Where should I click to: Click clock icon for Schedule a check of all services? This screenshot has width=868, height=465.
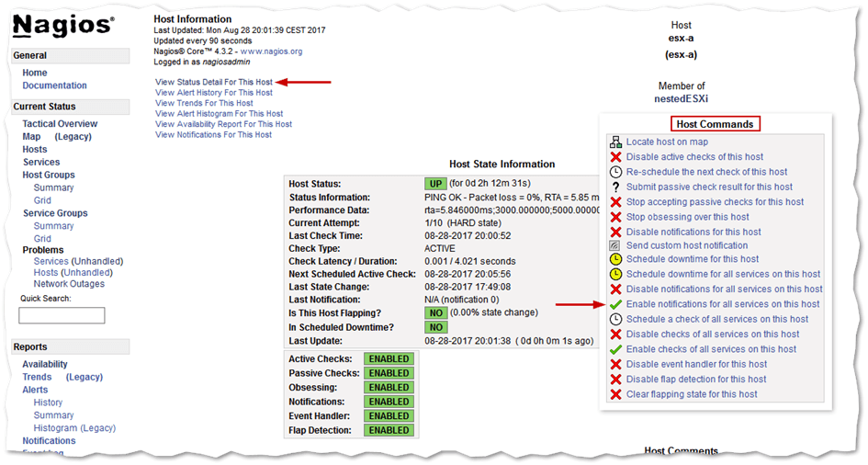tap(615, 319)
